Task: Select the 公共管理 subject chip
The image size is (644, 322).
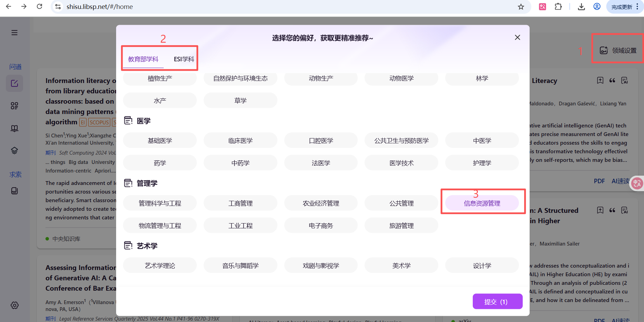Action: [401, 203]
